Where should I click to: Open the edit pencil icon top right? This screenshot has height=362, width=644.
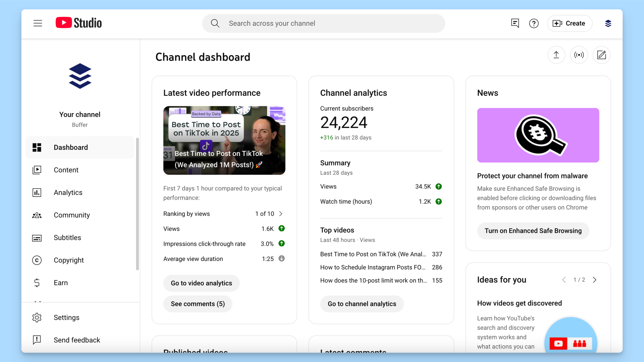[601, 55]
